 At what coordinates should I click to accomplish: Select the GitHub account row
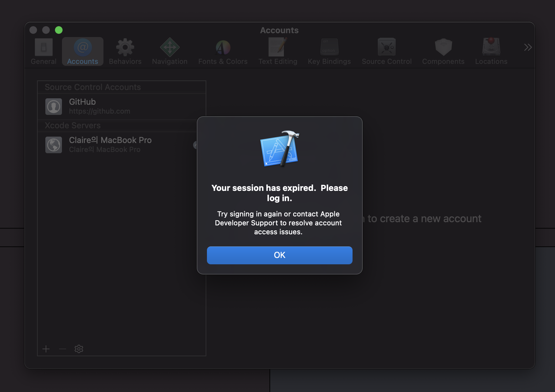click(122, 106)
